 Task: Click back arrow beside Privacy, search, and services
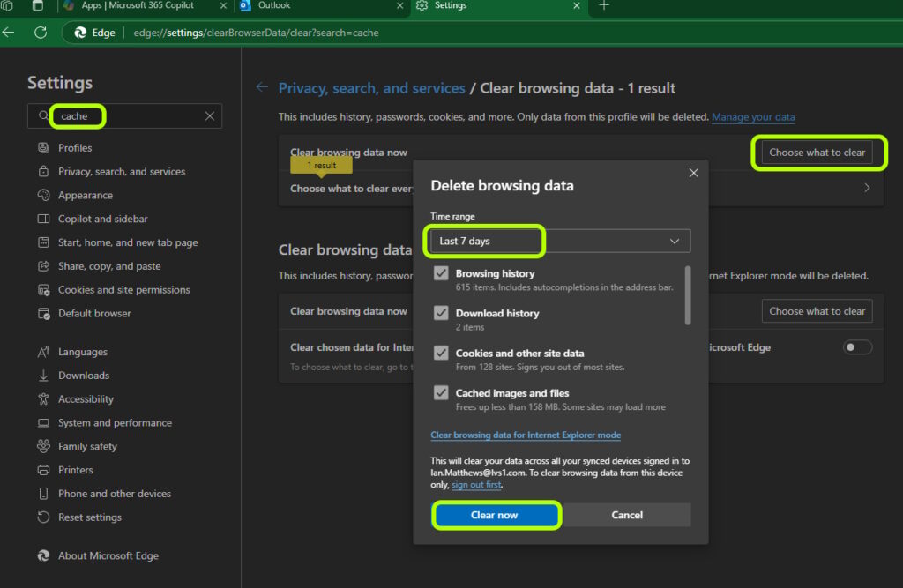261,87
